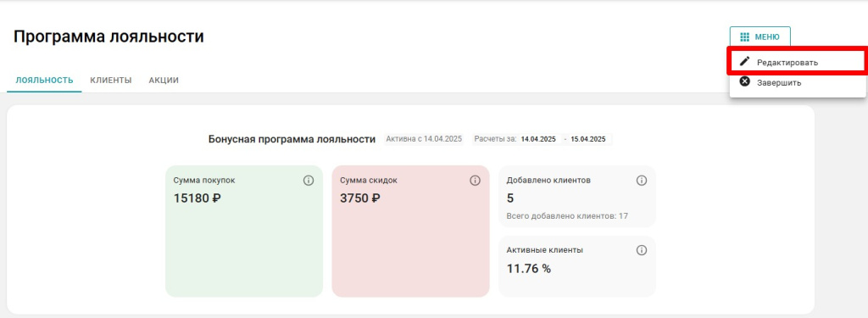This screenshot has height=318, width=868.
Task: Switch to the ЛОЯЛЬНОСТЬ tab
Action: coord(44,81)
